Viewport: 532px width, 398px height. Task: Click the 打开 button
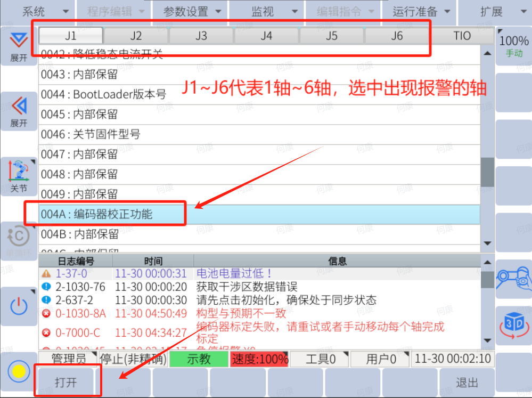(x=66, y=383)
